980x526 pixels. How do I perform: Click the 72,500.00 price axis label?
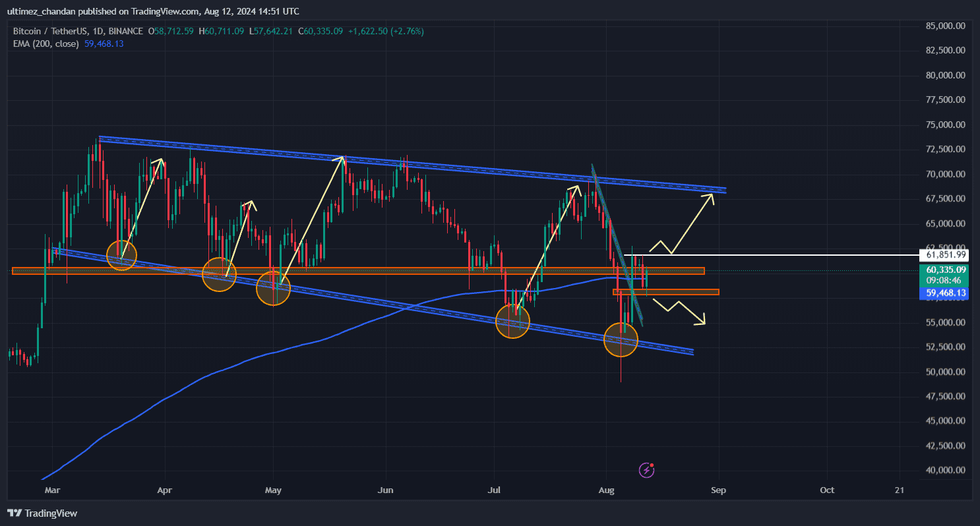[946, 149]
